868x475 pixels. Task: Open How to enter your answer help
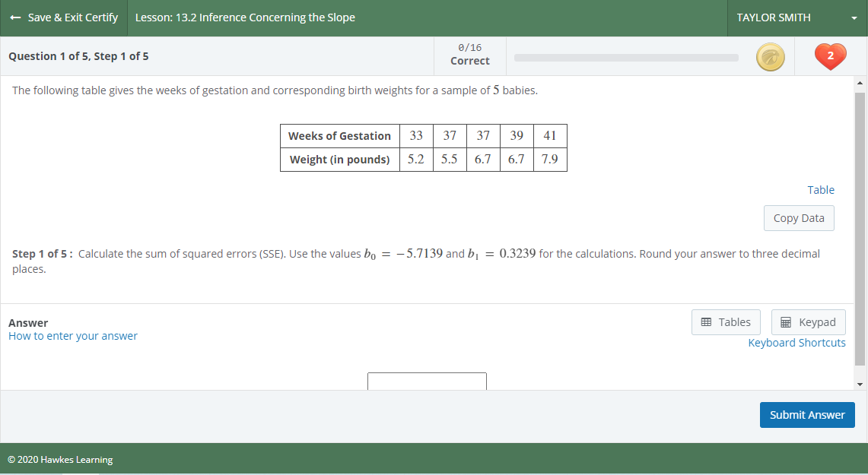point(72,335)
